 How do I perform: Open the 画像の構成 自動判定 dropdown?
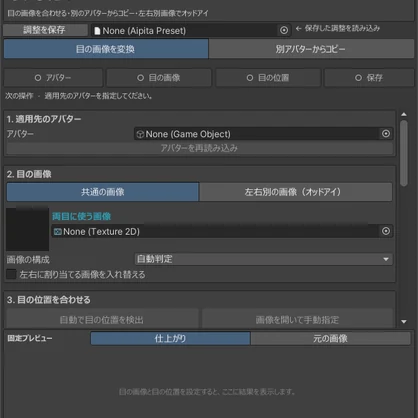[263, 259]
